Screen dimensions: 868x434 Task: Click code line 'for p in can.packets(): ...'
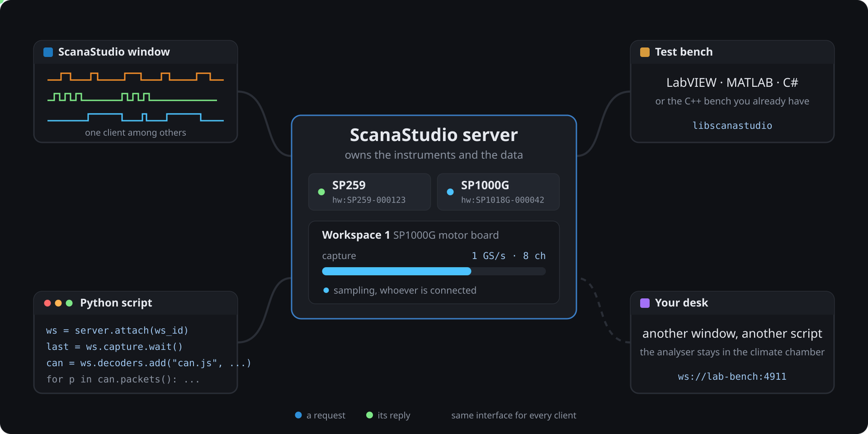(x=123, y=379)
